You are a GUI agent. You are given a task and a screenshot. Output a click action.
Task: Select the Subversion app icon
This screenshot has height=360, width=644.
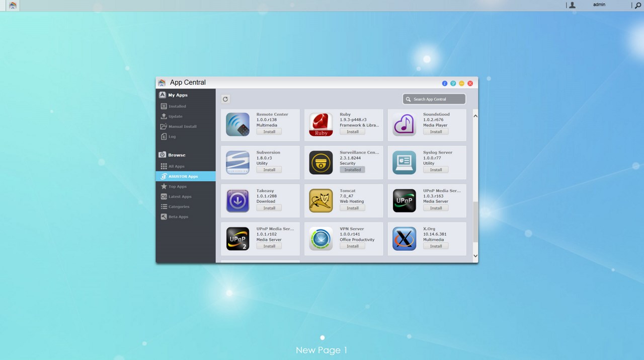[237, 163]
